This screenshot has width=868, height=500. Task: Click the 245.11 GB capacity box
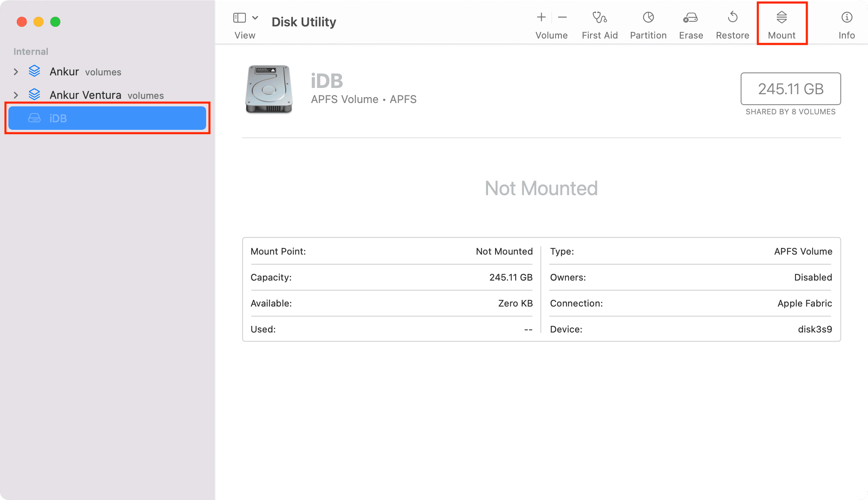point(790,89)
